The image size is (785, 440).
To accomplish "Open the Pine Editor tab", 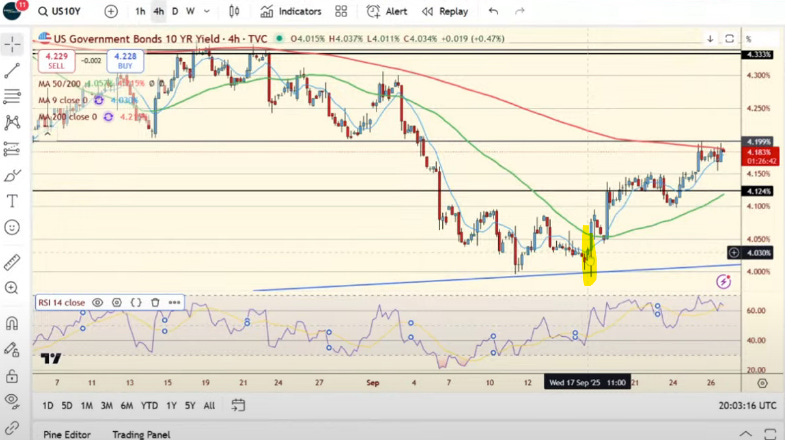I will [x=67, y=434].
